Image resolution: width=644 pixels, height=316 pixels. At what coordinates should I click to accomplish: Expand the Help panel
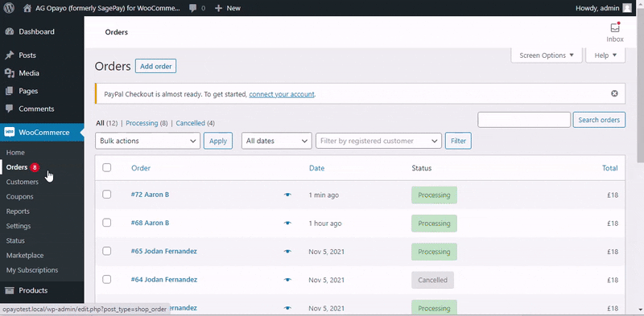(x=605, y=55)
